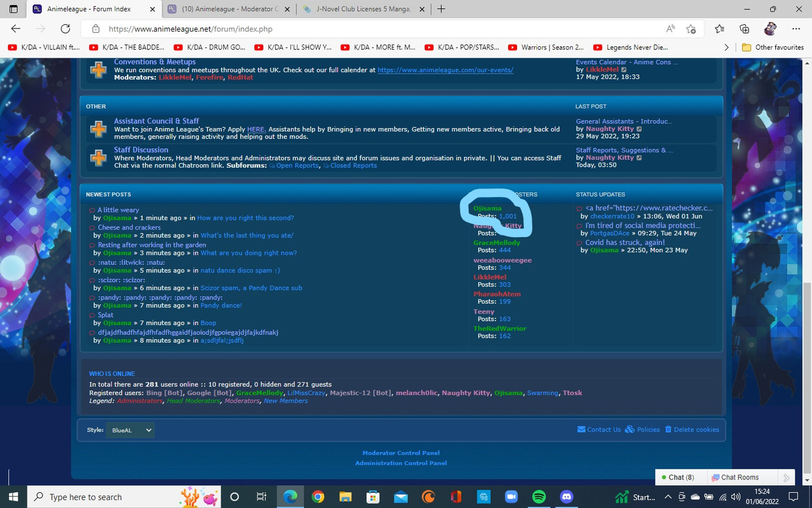Open the notification center icon
The width and height of the screenshot is (812, 508).
click(792, 497)
